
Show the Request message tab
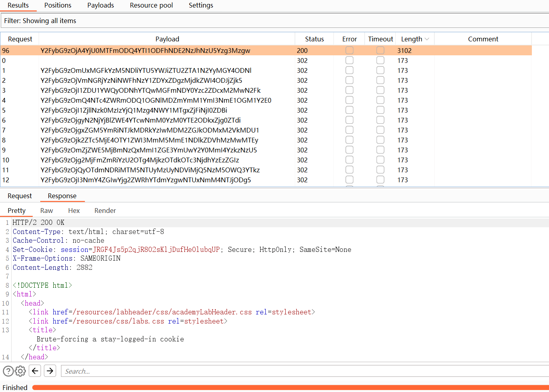coord(20,196)
